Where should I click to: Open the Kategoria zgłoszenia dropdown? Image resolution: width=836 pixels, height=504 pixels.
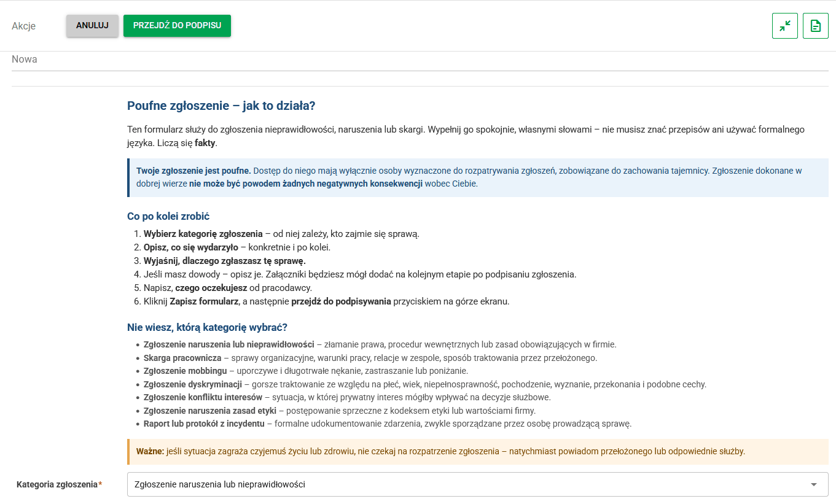477,484
